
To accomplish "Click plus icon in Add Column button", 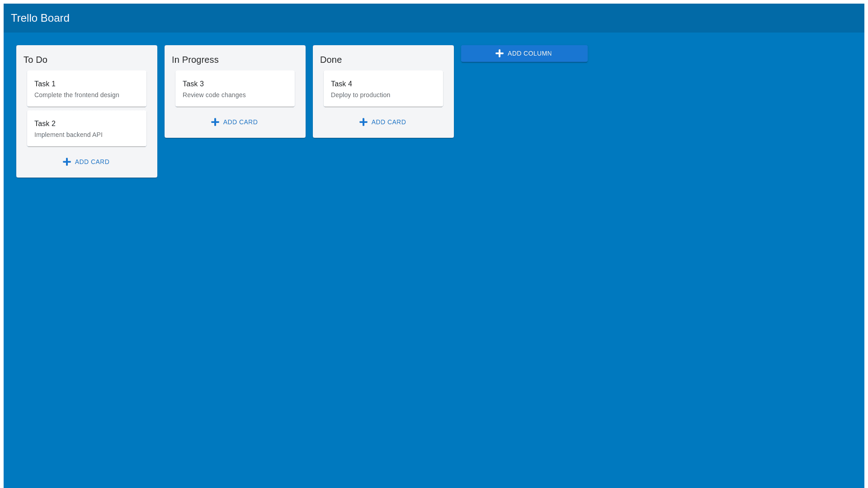I will pyautogui.click(x=499, y=53).
